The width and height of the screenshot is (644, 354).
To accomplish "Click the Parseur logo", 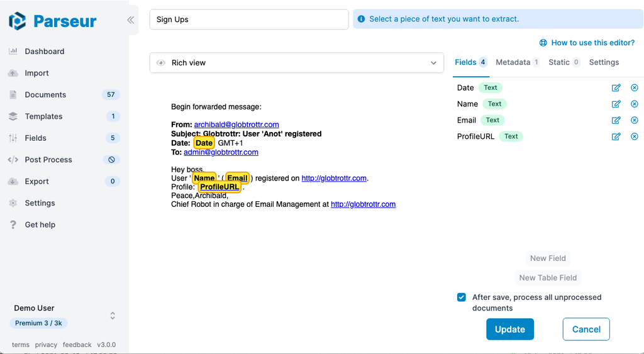I will pos(53,21).
